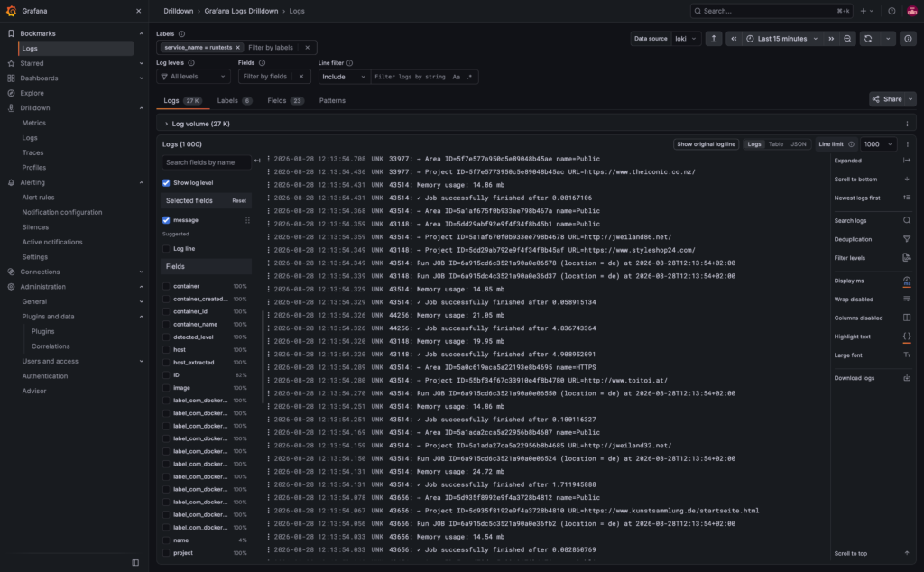Toggle the Highlight text option
Viewport: 924px width, 572px height.
tap(906, 337)
